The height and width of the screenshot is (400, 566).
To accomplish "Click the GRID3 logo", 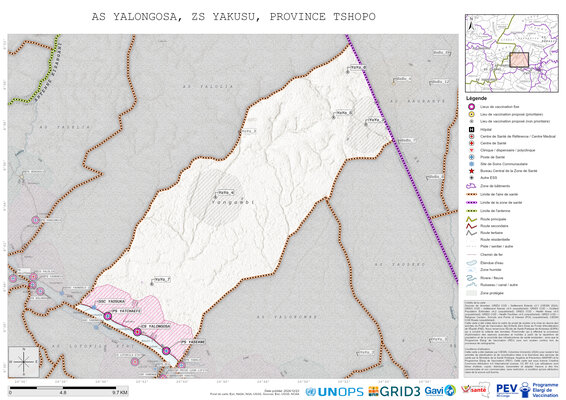I will click(394, 391).
